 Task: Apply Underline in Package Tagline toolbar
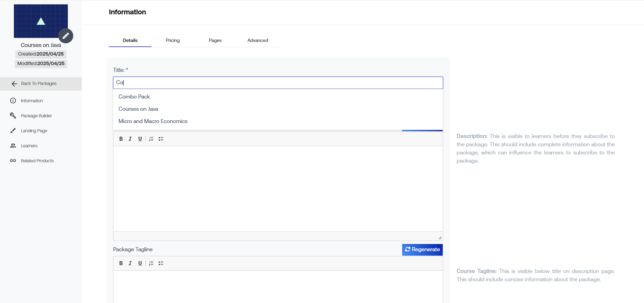140,263
